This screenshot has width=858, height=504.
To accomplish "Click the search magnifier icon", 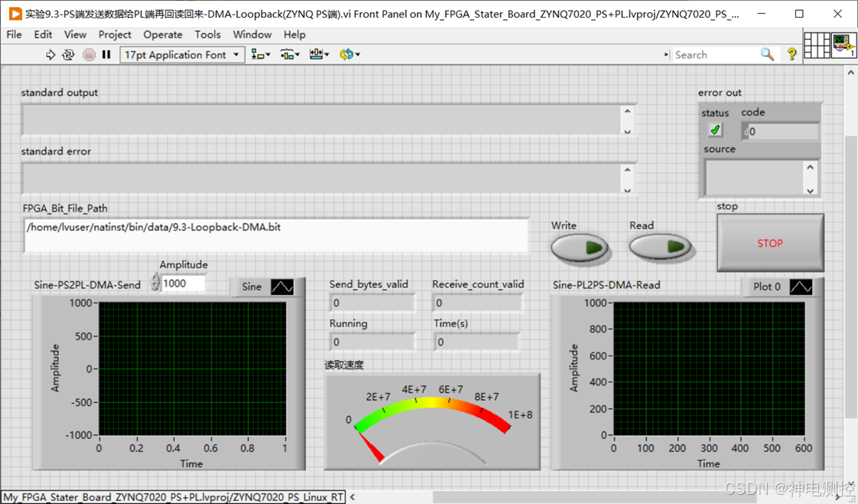I will pyautogui.click(x=767, y=54).
